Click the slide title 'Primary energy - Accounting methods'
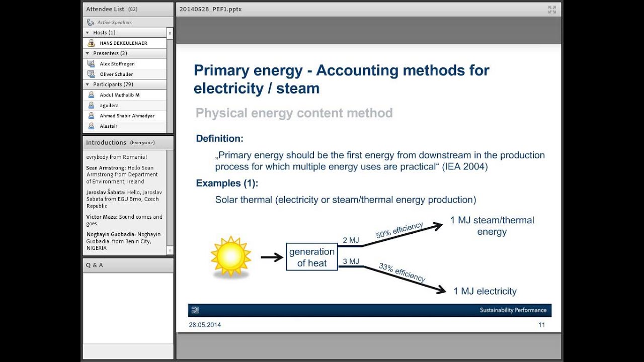The image size is (644, 362). [342, 79]
